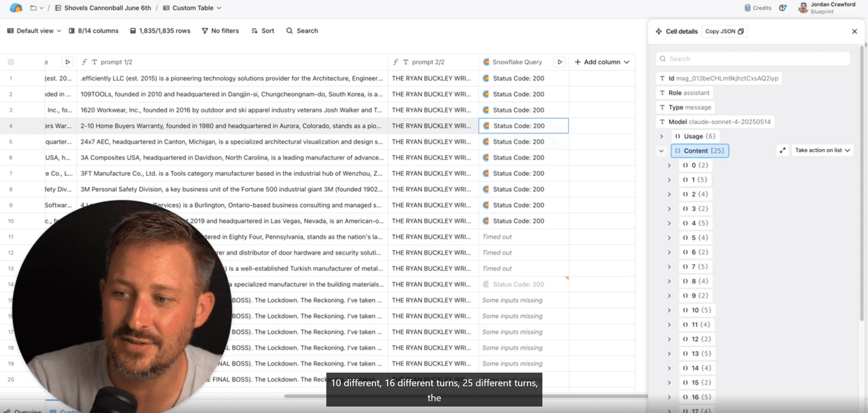The image size is (868, 413).
Task: Open the help icon
Action: [x=783, y=8]
